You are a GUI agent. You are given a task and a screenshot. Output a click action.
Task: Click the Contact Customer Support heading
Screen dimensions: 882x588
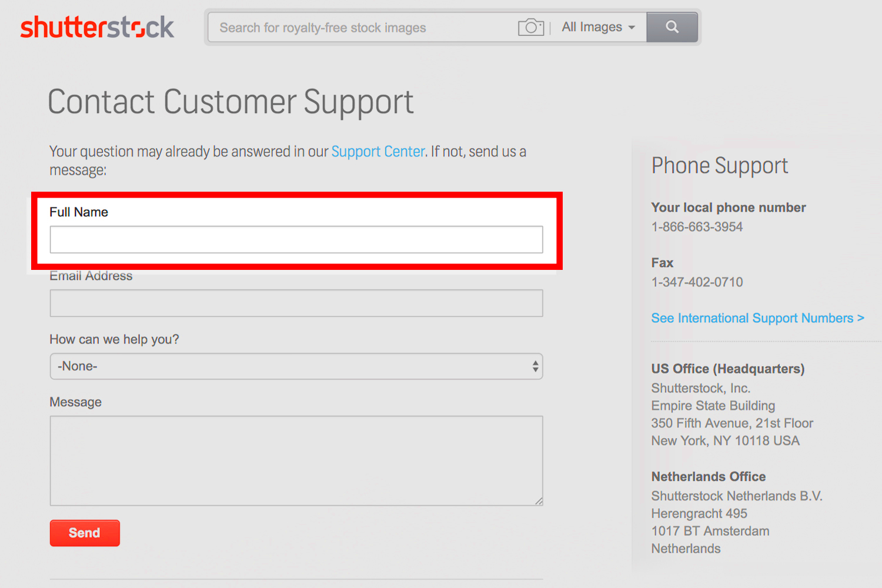coord(230,101)
